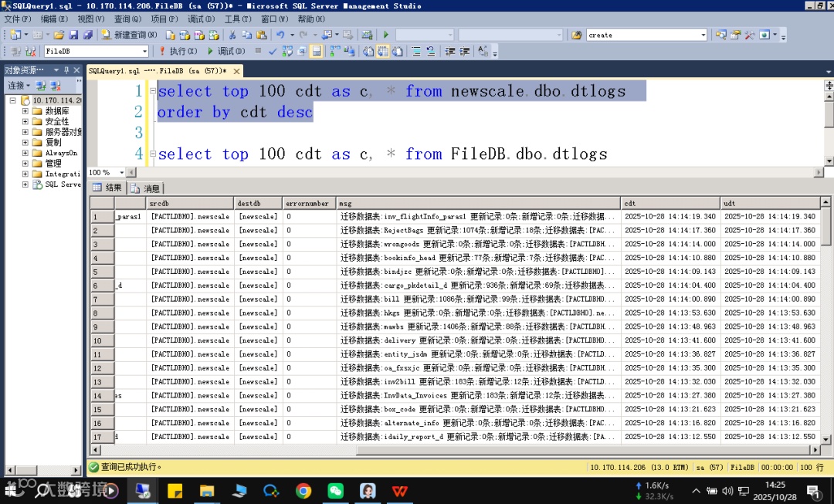Open the FileDB database dropdown
This screenshot has height=504, width=834.
(x=144, y=51)
